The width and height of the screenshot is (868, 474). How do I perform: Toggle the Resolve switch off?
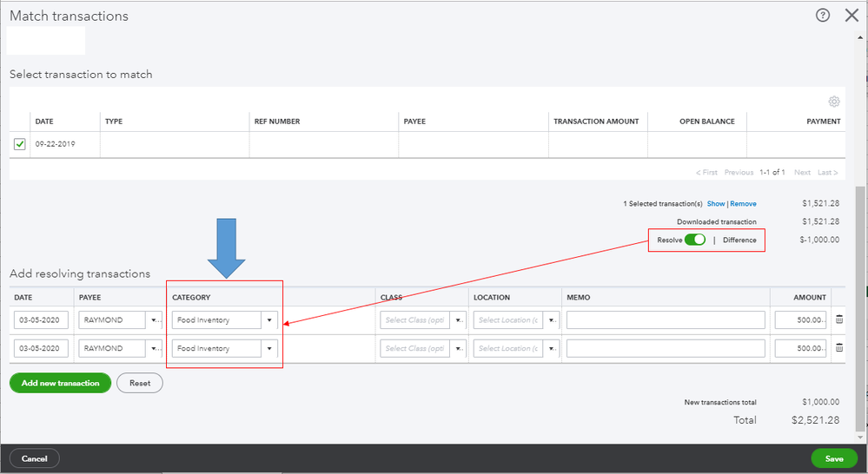tap(695, 240)
